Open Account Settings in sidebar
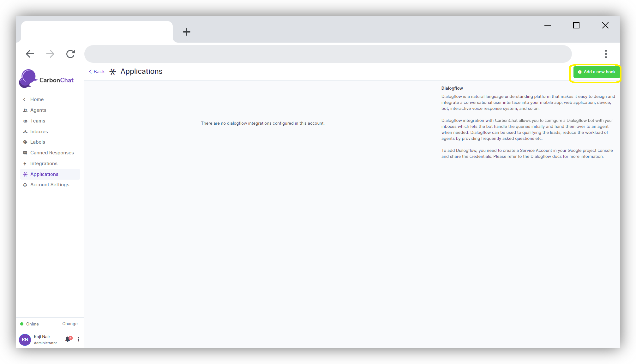 (x=50, y=185)
